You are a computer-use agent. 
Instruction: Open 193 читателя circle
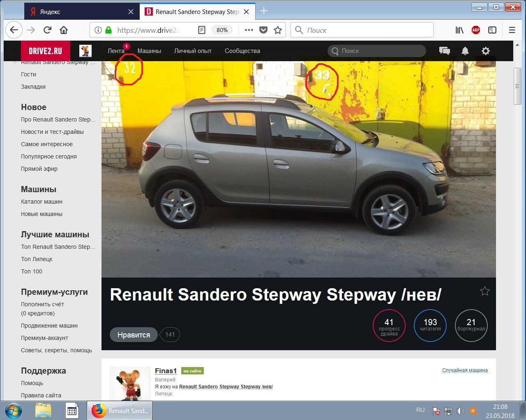[430, 326]
